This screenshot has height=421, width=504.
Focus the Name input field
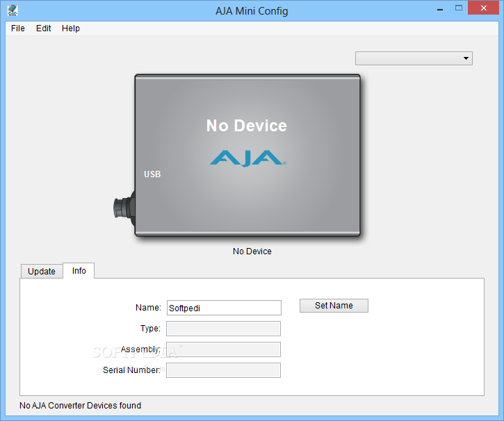(224, 308)
